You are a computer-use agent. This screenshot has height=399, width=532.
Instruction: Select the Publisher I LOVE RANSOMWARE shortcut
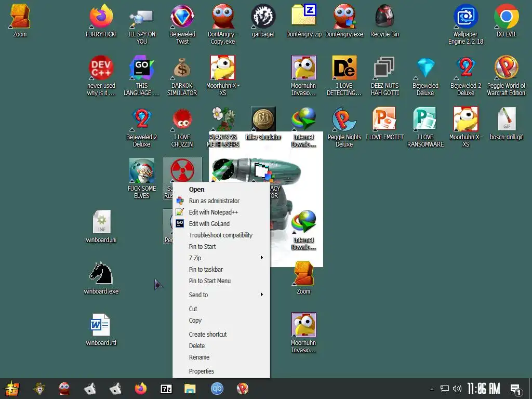(x=425, y=127)
